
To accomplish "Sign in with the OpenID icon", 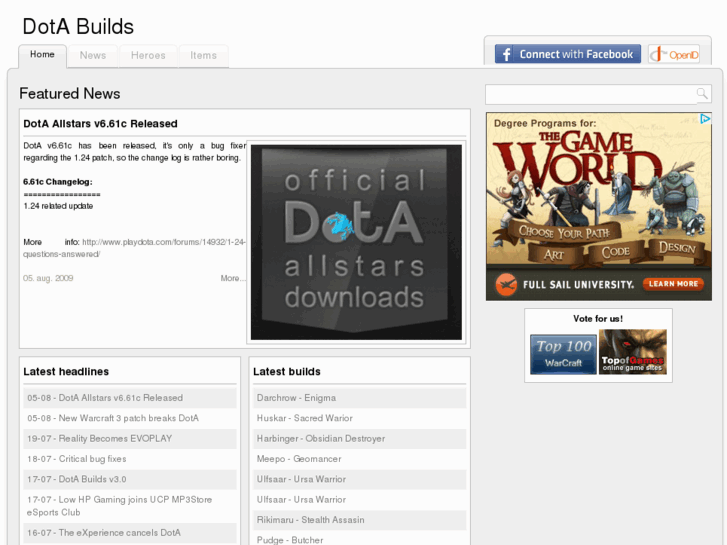I will [x=674, y=54].
